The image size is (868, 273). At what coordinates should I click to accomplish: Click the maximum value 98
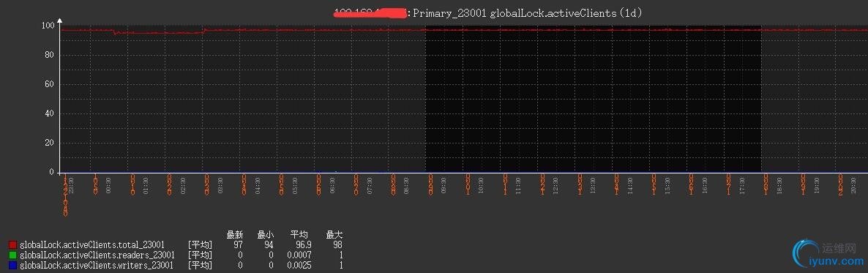click(337, 244)
